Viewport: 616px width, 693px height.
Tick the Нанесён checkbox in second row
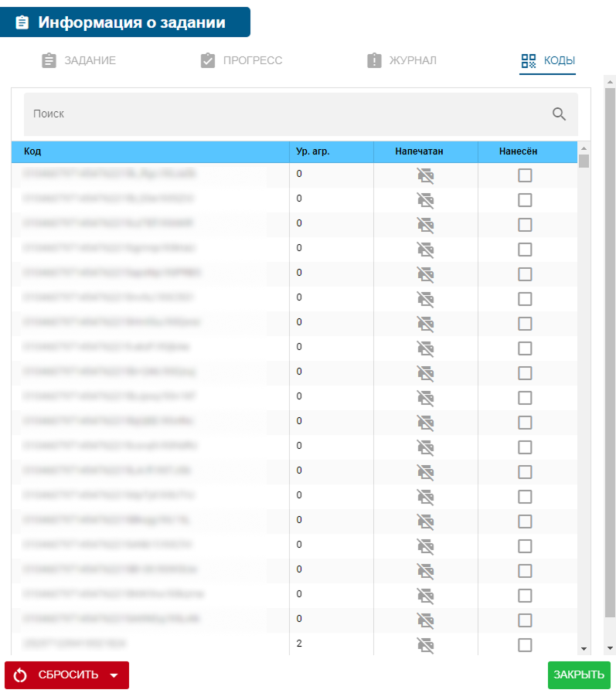pyautogui.click(x=525, y=201)
